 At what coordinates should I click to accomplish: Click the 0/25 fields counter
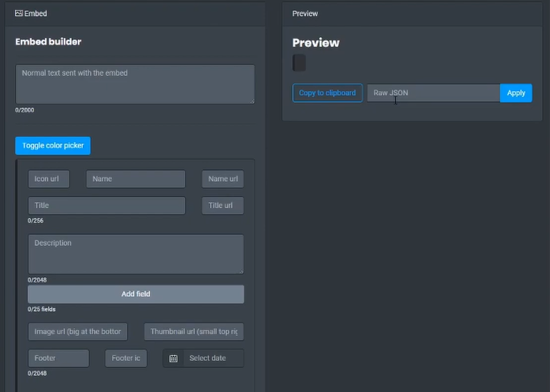pos(42,309)
